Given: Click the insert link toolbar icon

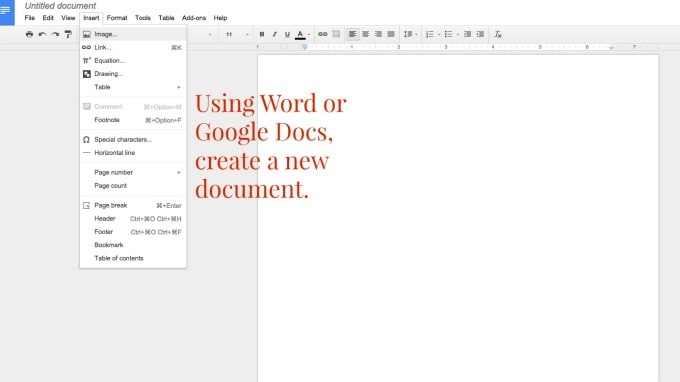Looking at the screenshot, I should pos(323,34).
